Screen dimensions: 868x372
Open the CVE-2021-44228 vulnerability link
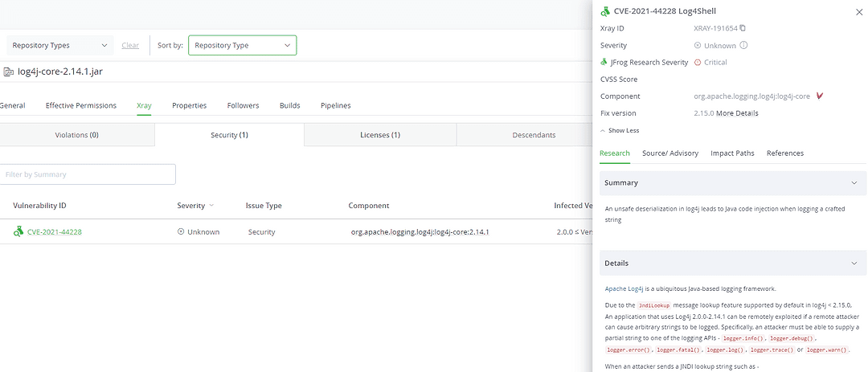[x=55, y=232]
